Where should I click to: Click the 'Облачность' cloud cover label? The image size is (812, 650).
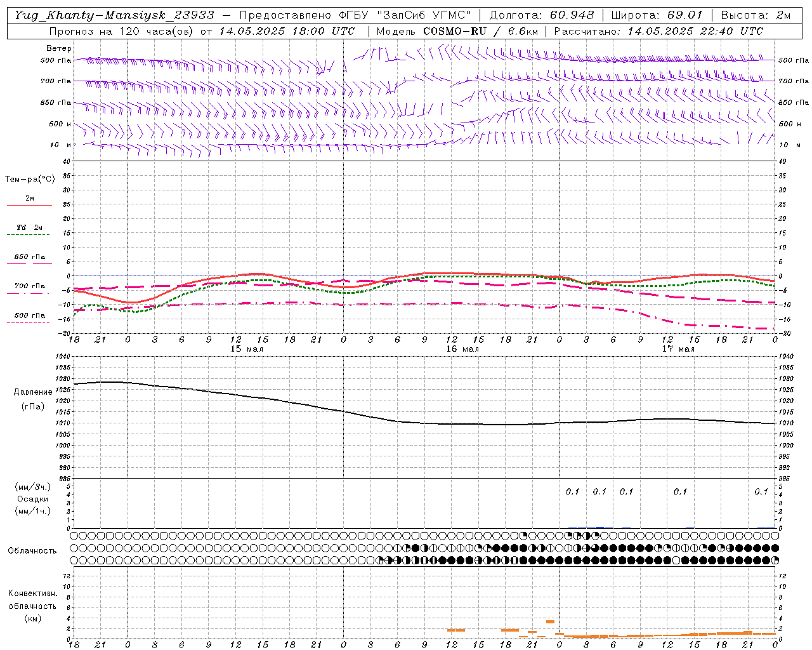(x=32, y=550)
